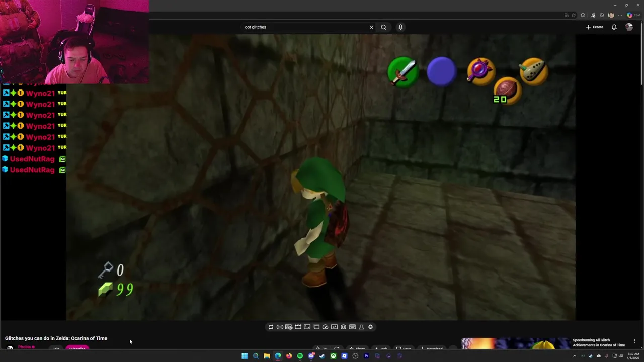Open Edge history clock icon
This screenshot has height=362, width=644.
602,15
